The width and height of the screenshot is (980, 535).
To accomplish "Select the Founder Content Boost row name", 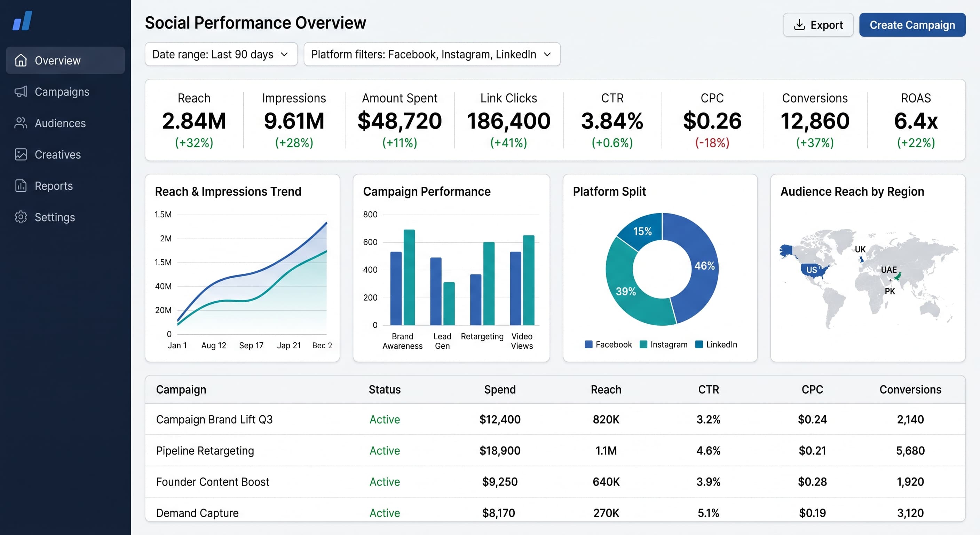I will [x=213, y=482].
